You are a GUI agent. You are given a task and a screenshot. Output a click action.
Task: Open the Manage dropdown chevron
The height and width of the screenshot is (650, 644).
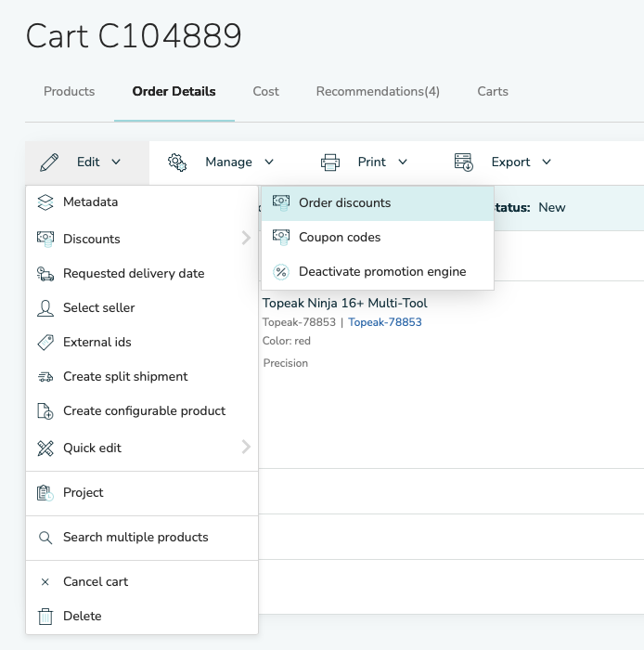(269, 162)
